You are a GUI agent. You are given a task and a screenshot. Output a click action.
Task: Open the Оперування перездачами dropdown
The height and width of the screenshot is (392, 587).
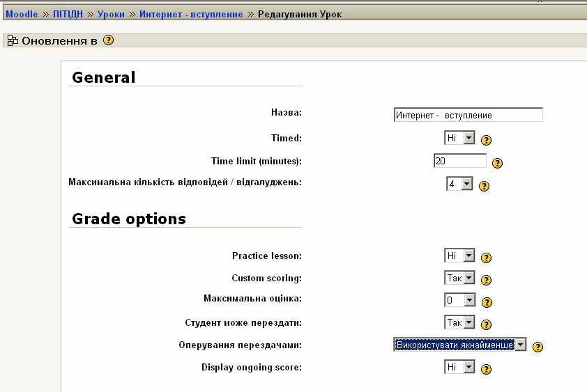[459, 345]
